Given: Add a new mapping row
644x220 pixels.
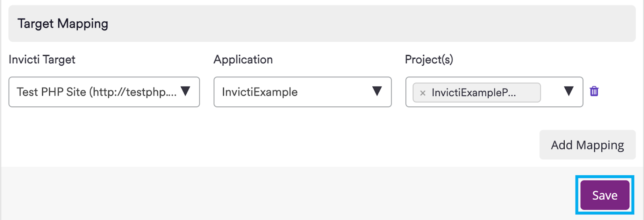Looking at the screenshot, I should 588,145.
